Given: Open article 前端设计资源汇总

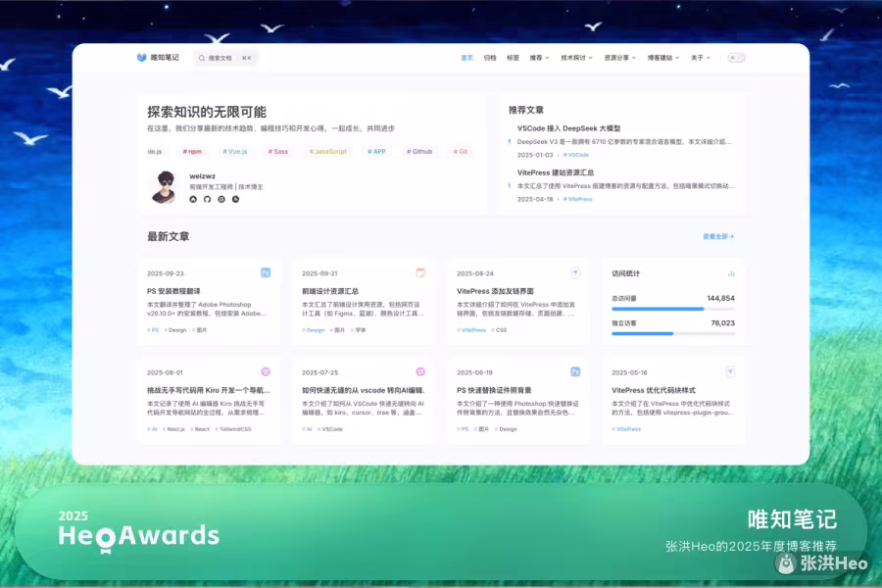Looking at the screenshot, I should click(330, 291).
